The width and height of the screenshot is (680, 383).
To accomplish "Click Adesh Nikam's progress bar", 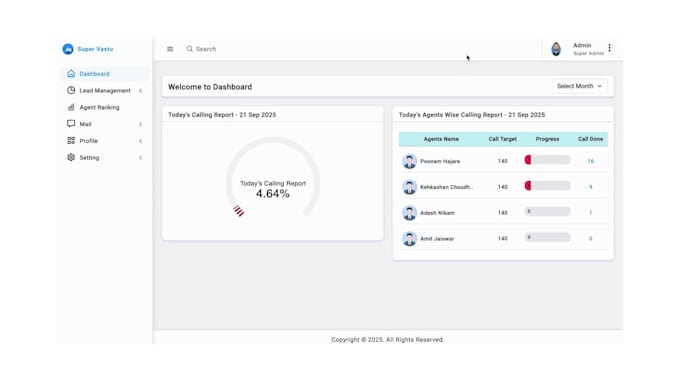I will tap(547, 211).
